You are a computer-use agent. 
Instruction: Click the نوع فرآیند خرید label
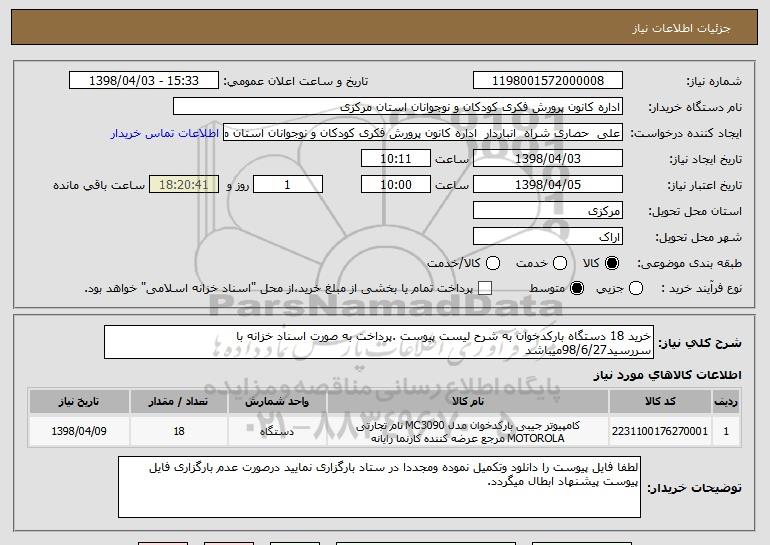[702, 288]
